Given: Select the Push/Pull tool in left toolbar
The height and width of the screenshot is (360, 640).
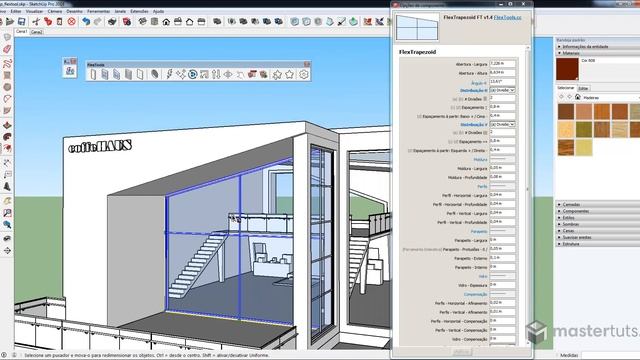Looking at the screenshot, I should [7, 125].
